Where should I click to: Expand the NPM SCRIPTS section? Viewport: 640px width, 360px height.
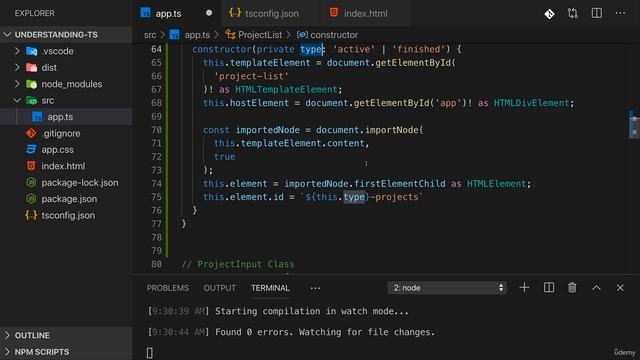[x=7, y=351]
